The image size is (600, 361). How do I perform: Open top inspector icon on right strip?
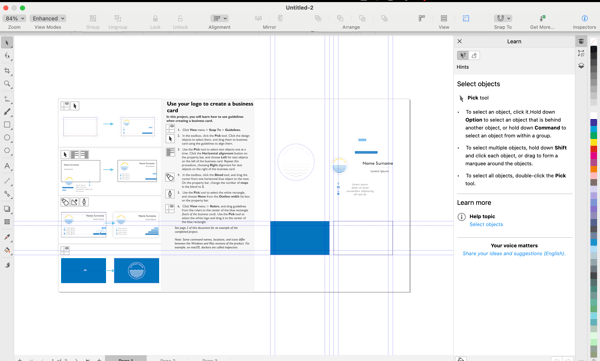581,41
